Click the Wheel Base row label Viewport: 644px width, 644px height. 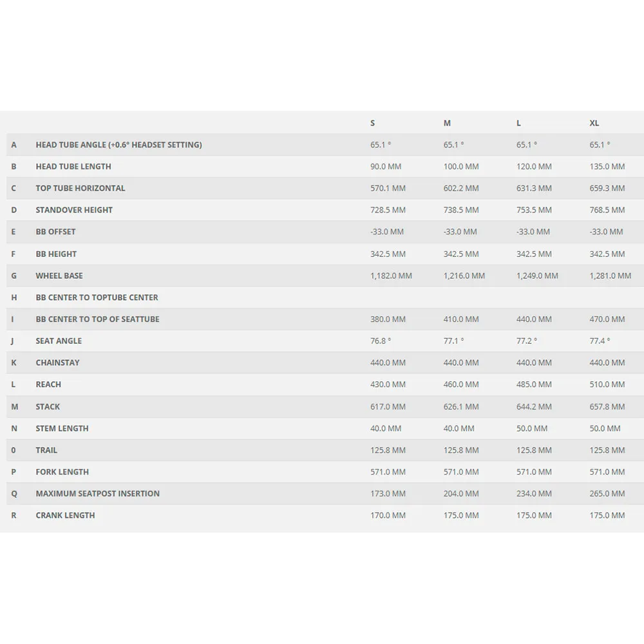coord(59,276)
